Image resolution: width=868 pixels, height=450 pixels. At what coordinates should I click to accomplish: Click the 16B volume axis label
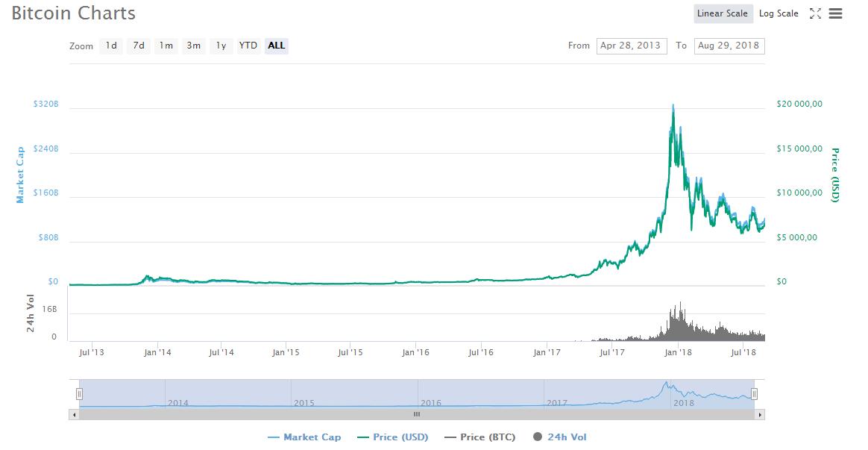coord(50,309)
